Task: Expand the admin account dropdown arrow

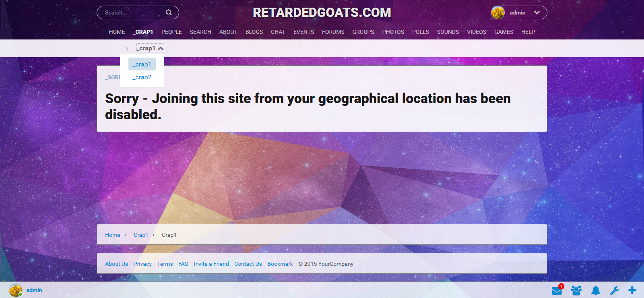Action: click(x=537, y=12)
